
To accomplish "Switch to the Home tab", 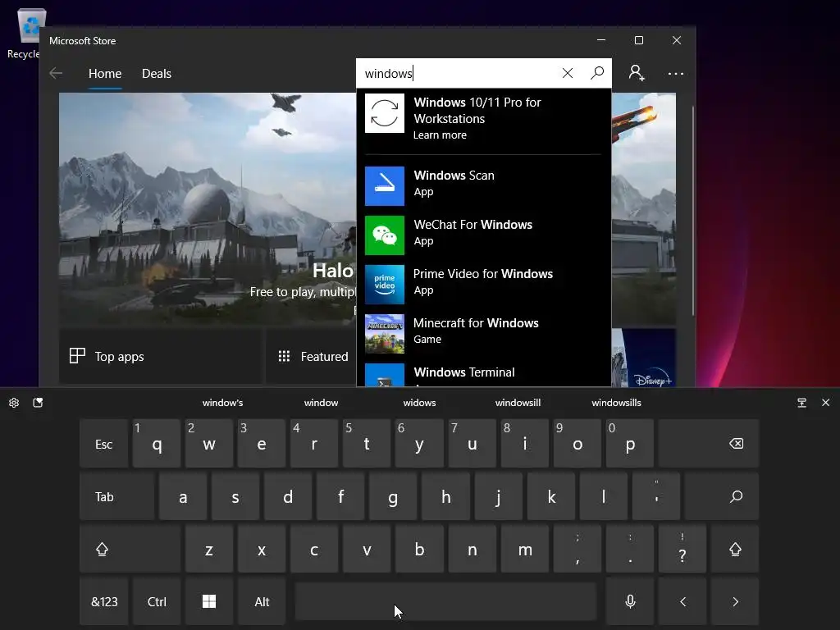I will [x=105, y=73].
